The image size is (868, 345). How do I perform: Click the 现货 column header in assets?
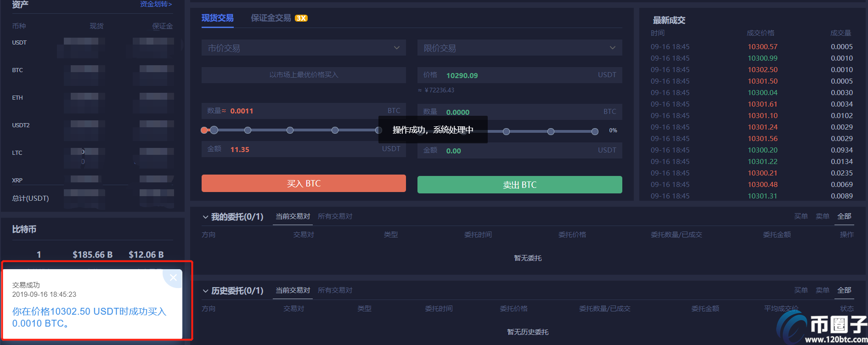coord(96,26)
